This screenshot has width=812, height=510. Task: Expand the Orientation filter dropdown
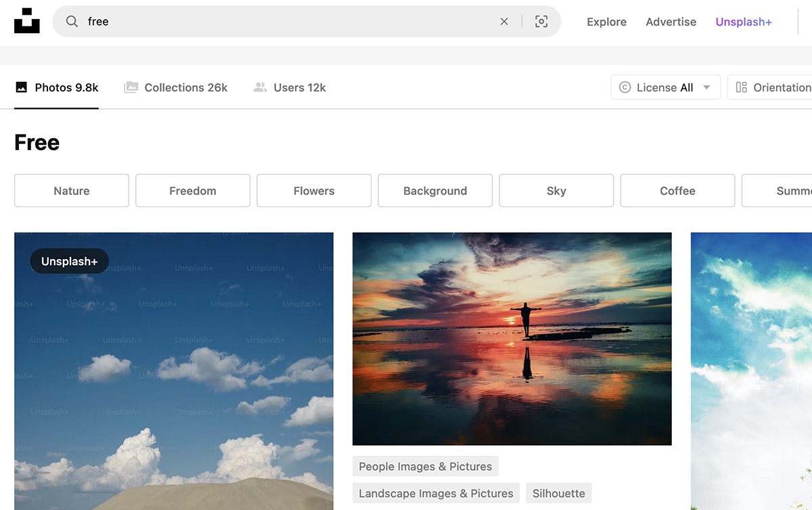(x=770, y=87)
